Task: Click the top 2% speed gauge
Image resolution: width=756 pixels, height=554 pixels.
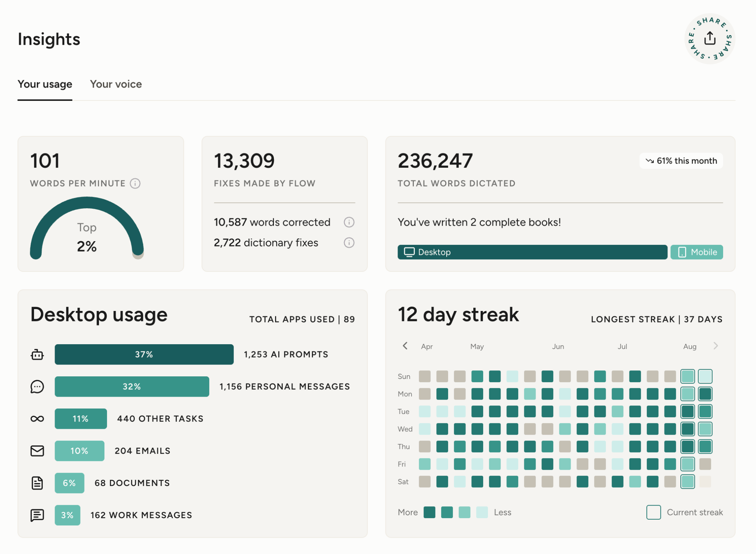Action: pos(87,228)
